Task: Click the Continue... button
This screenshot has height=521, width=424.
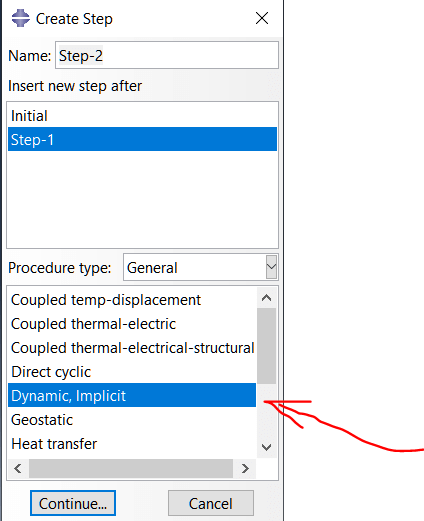Action: click(x=73, y=503)
